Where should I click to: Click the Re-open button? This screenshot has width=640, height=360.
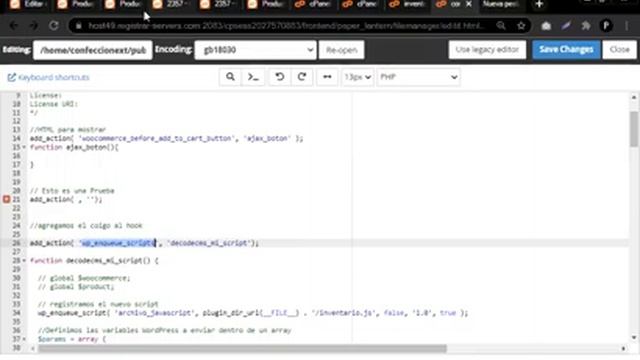tap(342, 50)
